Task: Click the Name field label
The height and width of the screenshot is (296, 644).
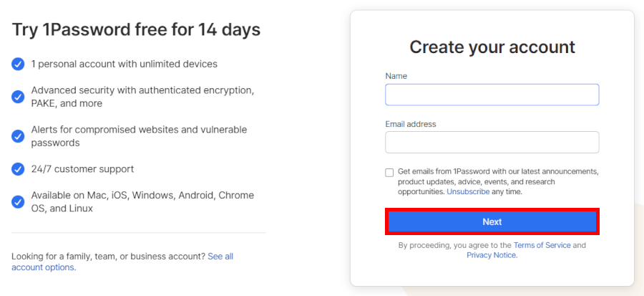Action: [x=396, y=76]
